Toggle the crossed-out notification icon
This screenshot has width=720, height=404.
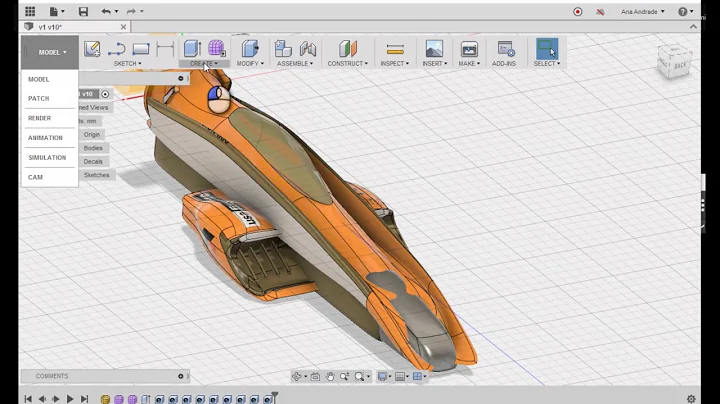click(x=600, y=12)
